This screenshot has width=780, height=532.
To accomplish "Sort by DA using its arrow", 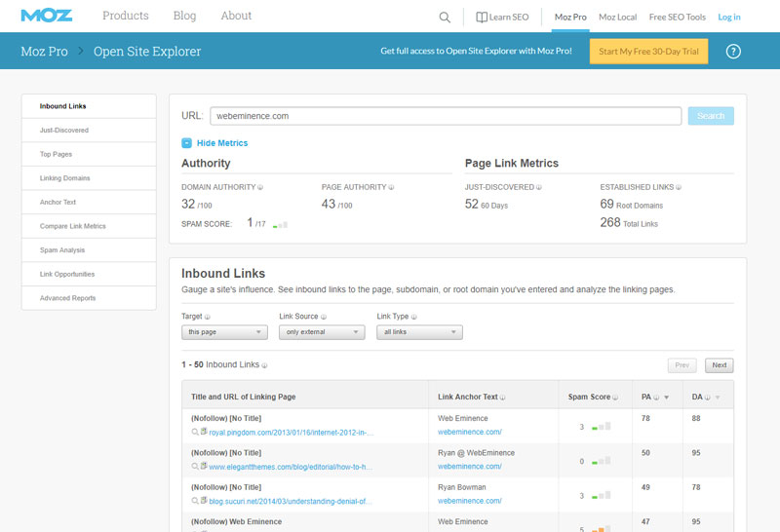I will click(x=718, y=398).
